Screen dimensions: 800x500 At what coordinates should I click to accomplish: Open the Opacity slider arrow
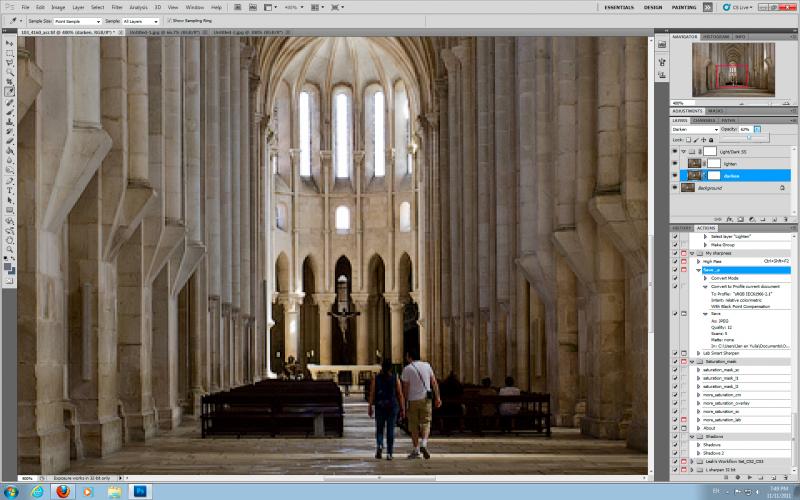pos(758,129)
